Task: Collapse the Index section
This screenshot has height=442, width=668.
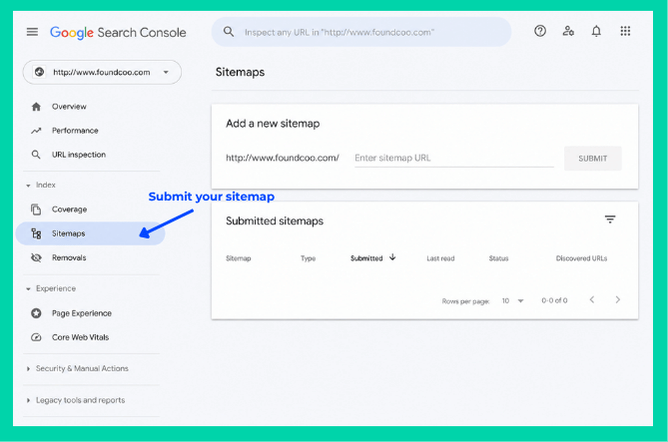Action: [x=28, y=185]
